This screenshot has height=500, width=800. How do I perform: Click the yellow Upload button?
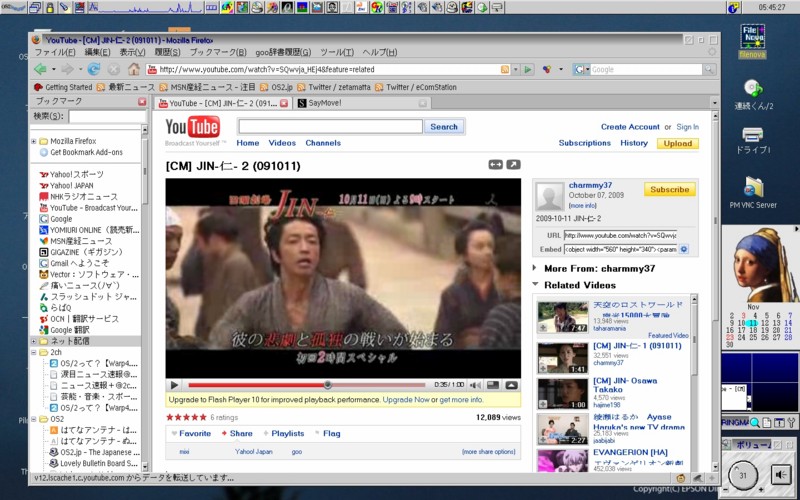(x=678, y=143)
